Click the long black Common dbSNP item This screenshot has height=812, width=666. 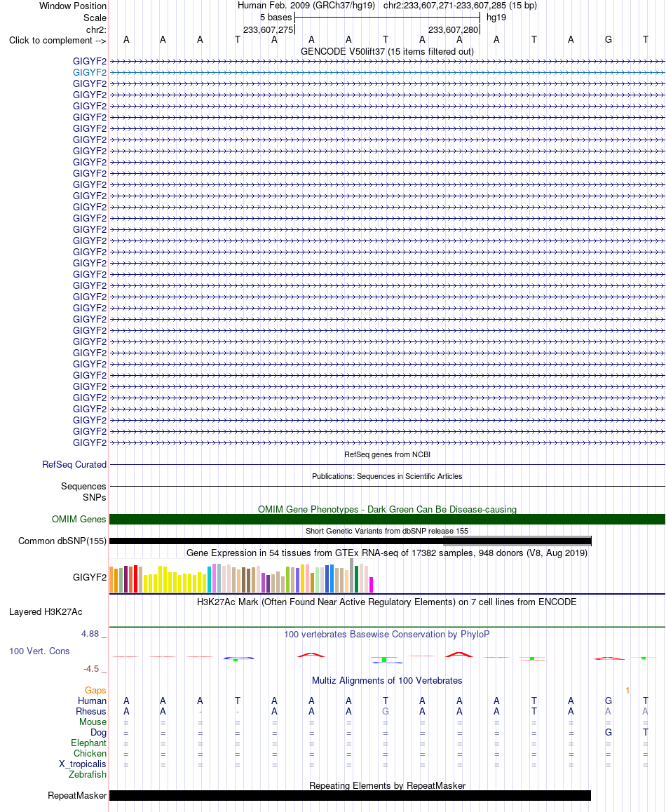[x=350, y=541]
